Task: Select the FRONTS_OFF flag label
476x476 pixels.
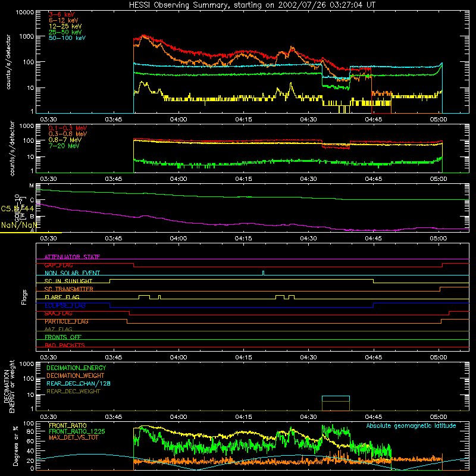Action: pos(63,337)
